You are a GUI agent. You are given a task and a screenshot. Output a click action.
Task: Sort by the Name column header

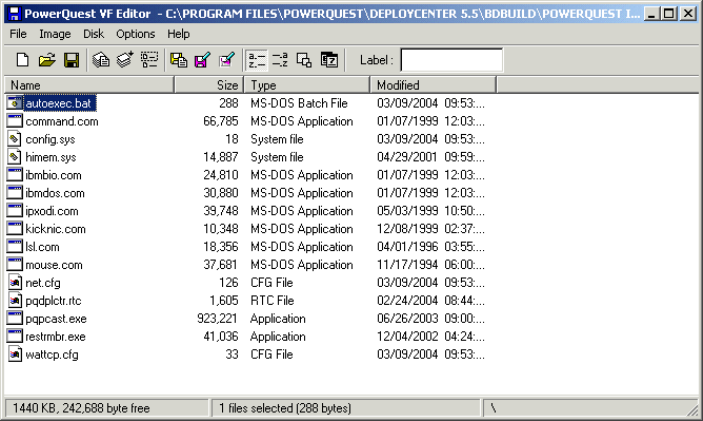[89, 85]
